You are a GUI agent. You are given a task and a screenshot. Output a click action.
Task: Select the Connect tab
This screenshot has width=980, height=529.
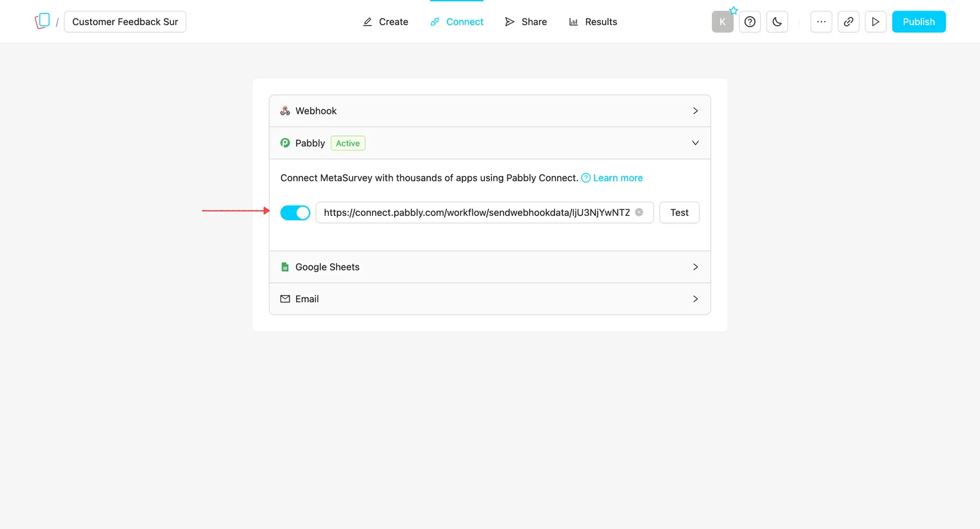[x=456, y=22]
